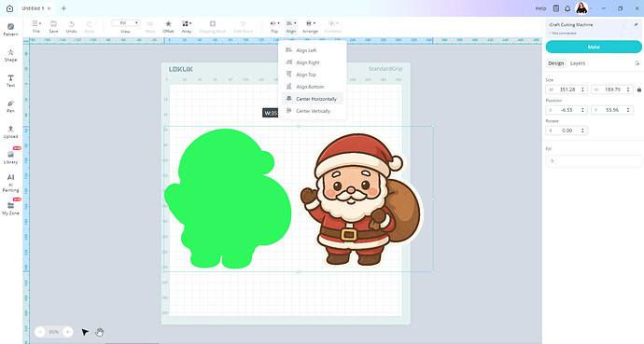The width and height of the screenshot is (644, 344).
Task: Redo the last undone action
Action: tap(89, 27)
